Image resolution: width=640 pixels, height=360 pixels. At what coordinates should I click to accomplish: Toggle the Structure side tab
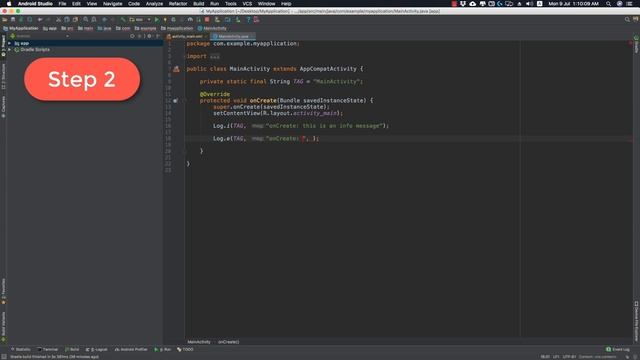[3, 76]
